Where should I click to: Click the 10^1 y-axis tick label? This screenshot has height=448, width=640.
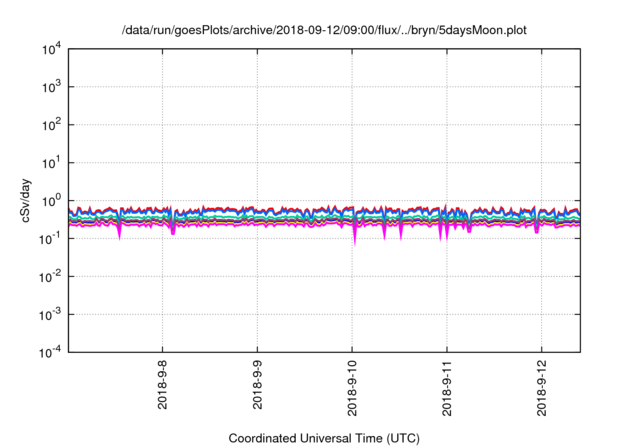click(52, 163)
